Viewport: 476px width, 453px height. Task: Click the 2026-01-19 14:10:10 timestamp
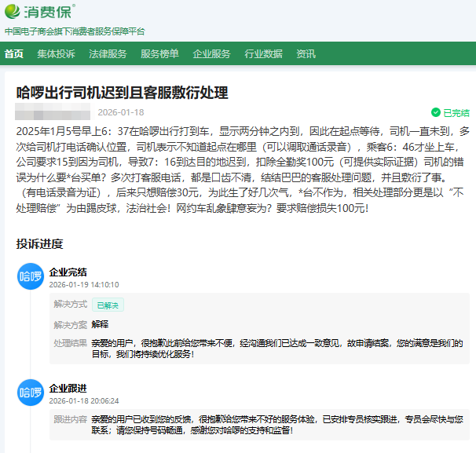[84, 285]
